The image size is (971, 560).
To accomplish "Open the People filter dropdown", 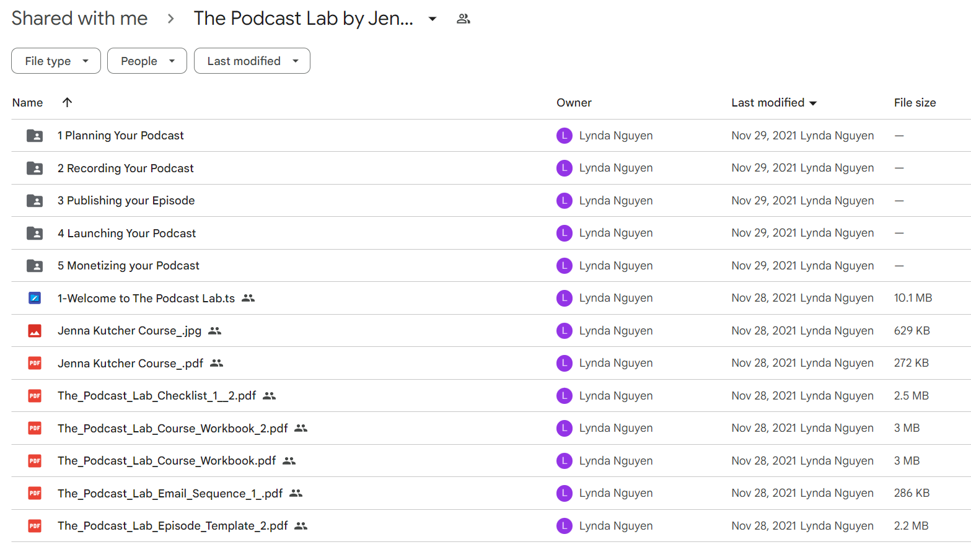I will pyautogui.click(x=147, y=61).
